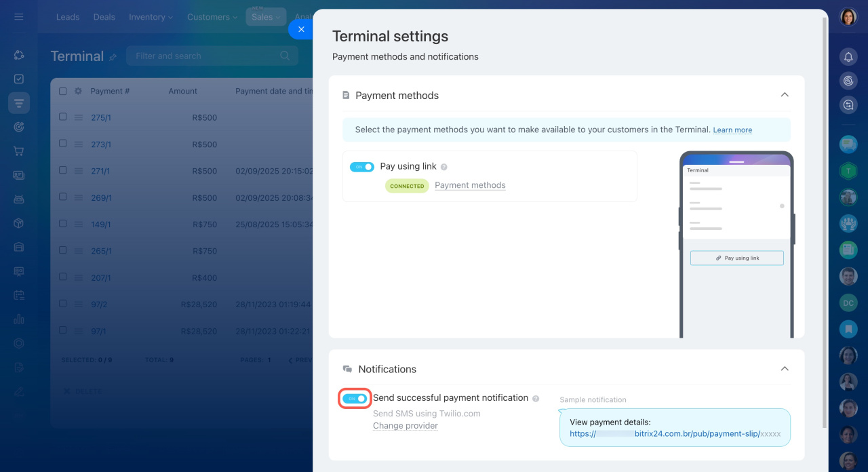Open user profile avatar at top right

coord(848,17)
